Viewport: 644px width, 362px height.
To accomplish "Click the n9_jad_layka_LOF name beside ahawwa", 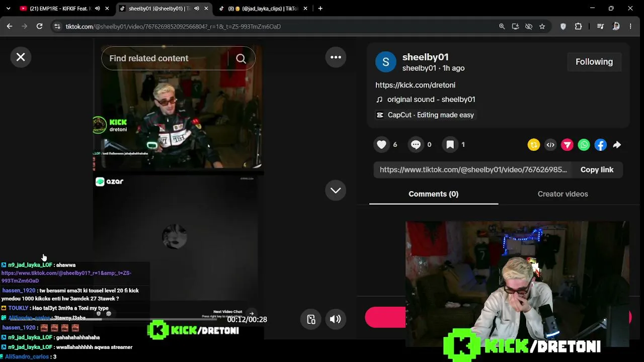I will 30,265.
